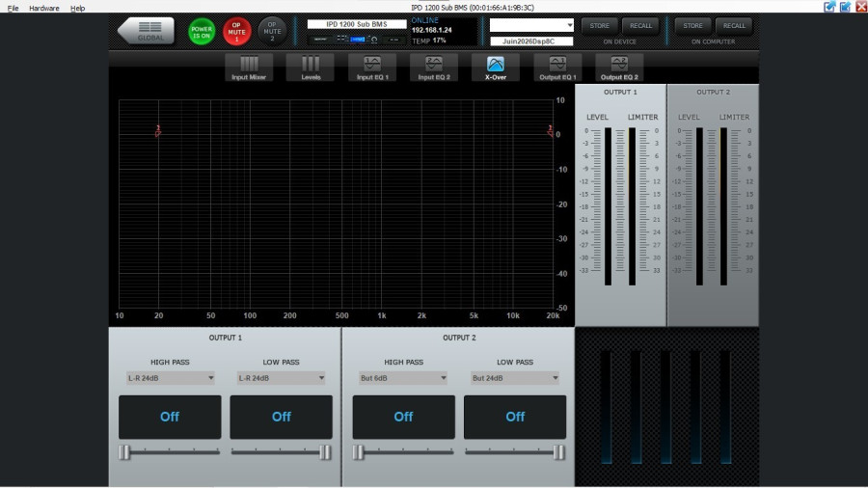Screen dimensions: 868x488
Task: Click the ONLINE status text
Action: (x=424, y=20)
